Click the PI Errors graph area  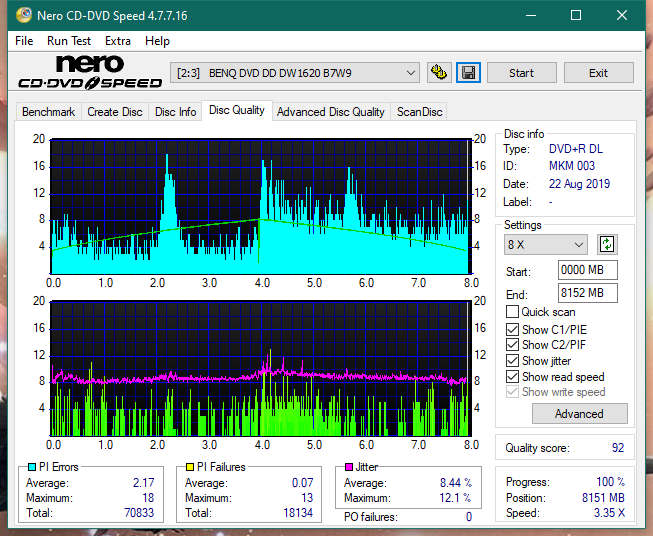point(261,207)
